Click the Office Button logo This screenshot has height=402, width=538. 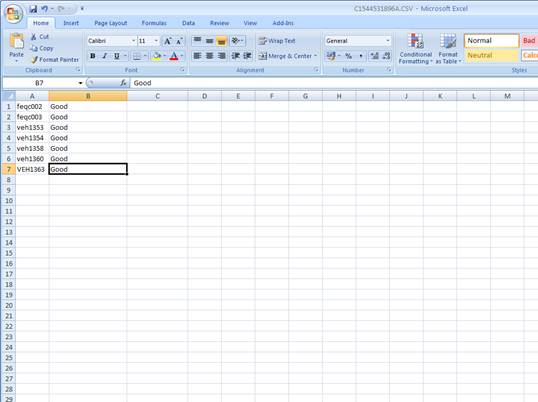coord(13,14)
